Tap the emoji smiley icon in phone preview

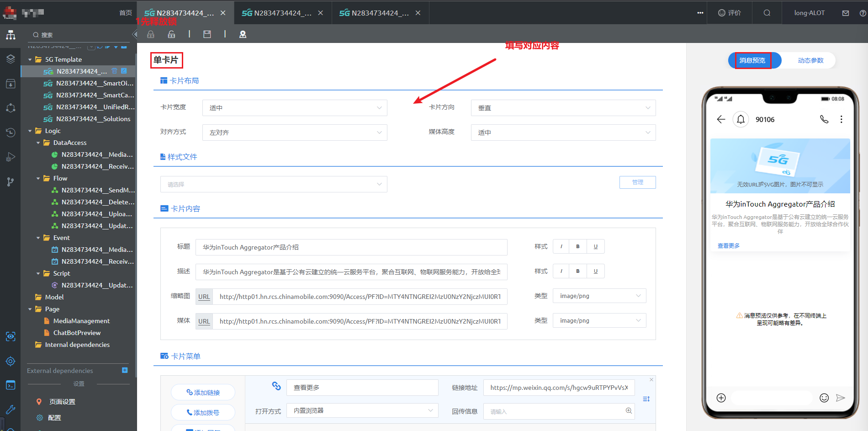(x=824, y=398)
